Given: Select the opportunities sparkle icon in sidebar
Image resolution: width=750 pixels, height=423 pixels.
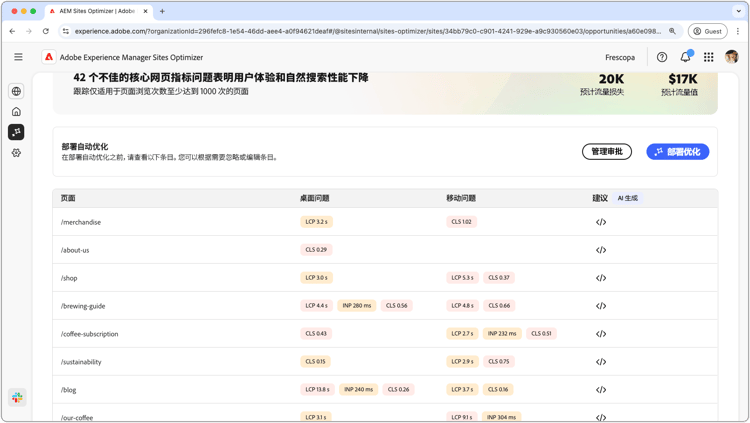Looking at the screenshot, I should tap(16, 132).
